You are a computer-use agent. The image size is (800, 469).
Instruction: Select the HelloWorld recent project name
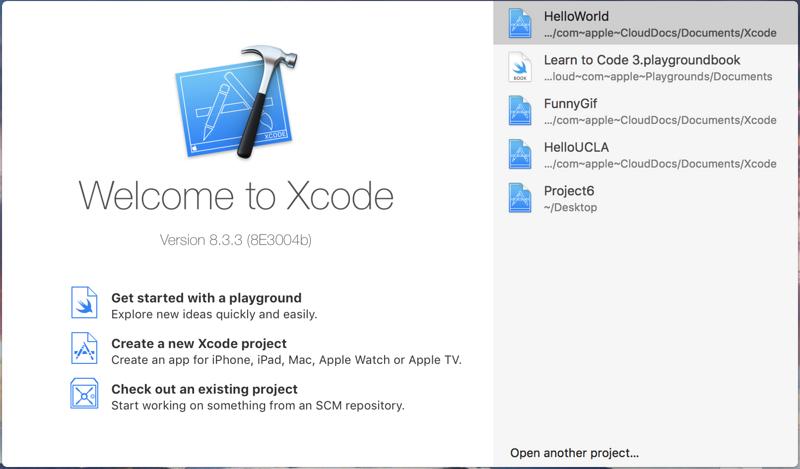576,16
